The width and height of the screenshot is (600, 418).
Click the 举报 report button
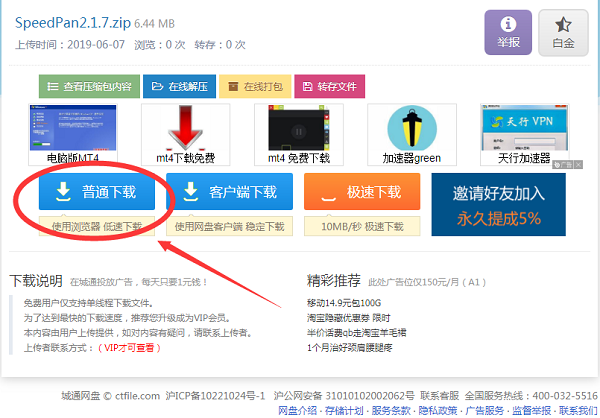click(x=508, y=33)
